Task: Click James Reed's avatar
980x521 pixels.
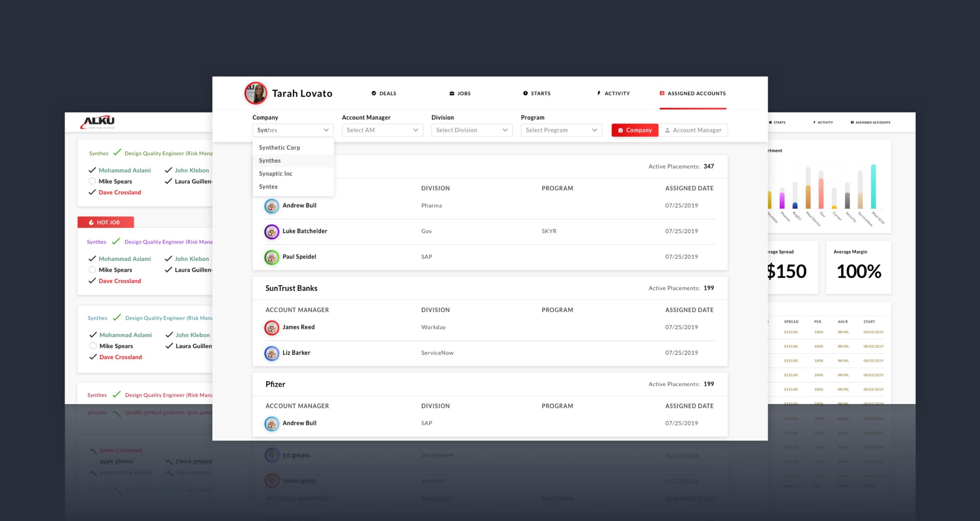Action: click(x=272, y=328)
